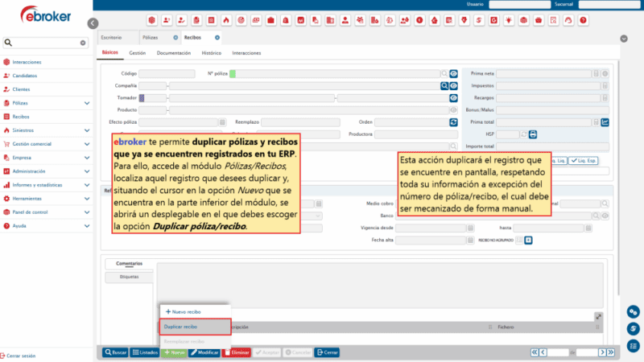Image resolution: width=644 pixels, height=362 pixels.
Task: Click the light bulb icon in top toolbar
Action: point(509,20)
